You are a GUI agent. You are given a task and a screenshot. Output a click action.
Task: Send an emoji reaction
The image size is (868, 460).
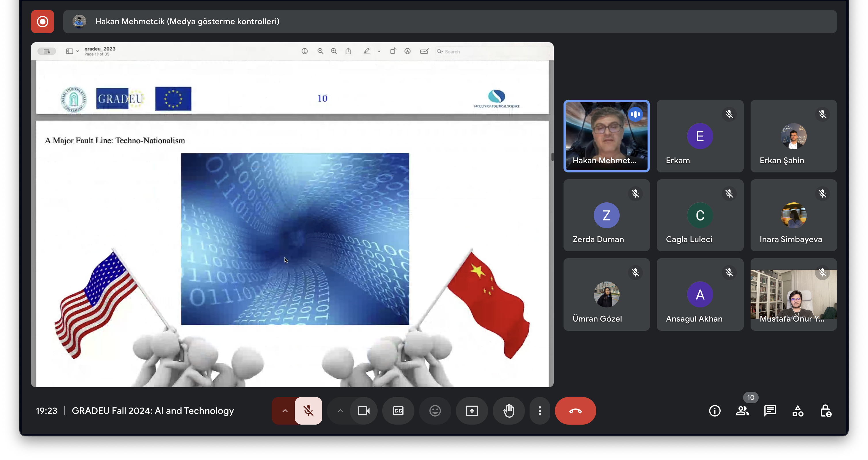click(435, 410)
